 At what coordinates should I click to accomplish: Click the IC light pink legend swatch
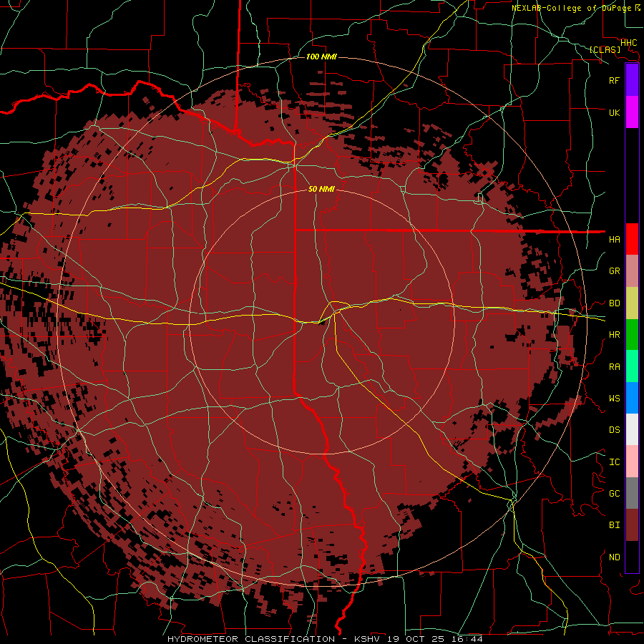[632, 462]
